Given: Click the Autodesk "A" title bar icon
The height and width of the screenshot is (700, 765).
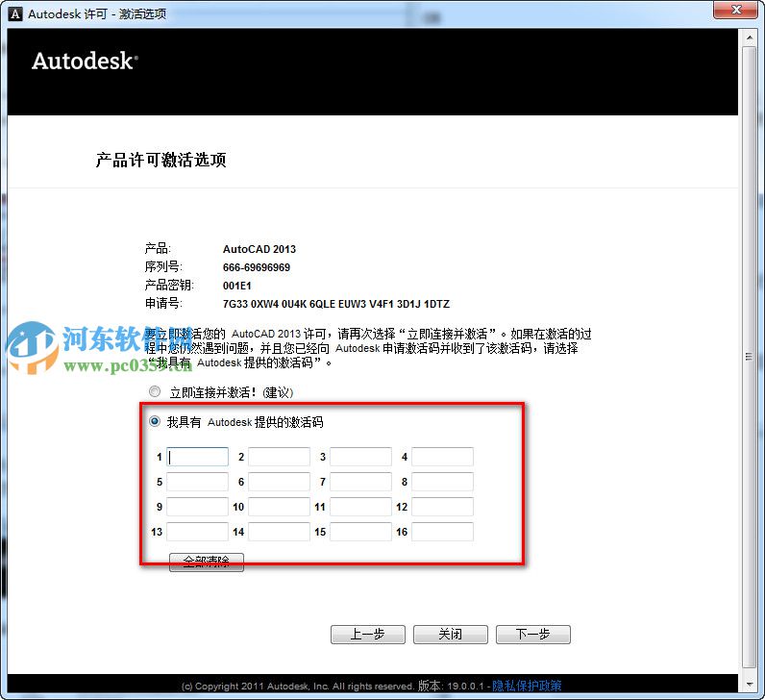Looking at the screenshot, I should [x=15, y=13].
